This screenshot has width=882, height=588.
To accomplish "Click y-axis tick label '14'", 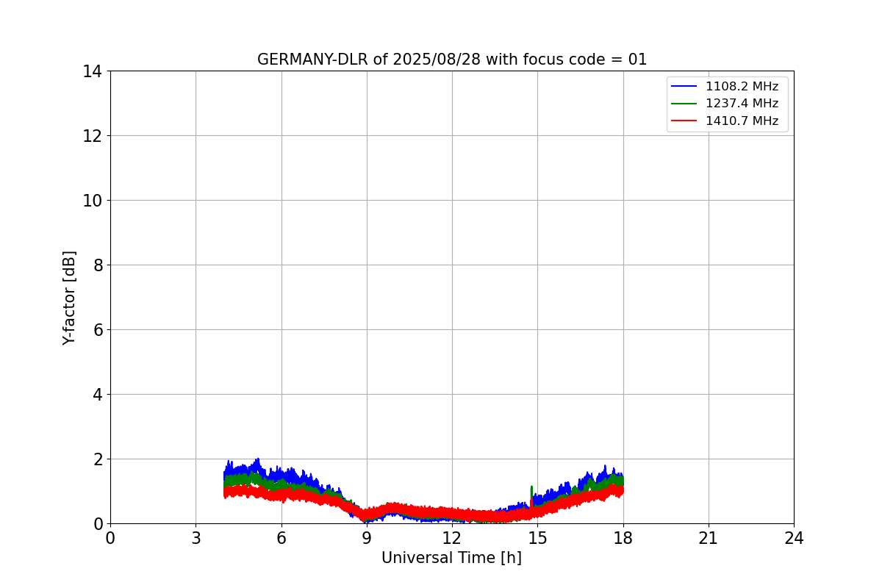I will [93, 71].
